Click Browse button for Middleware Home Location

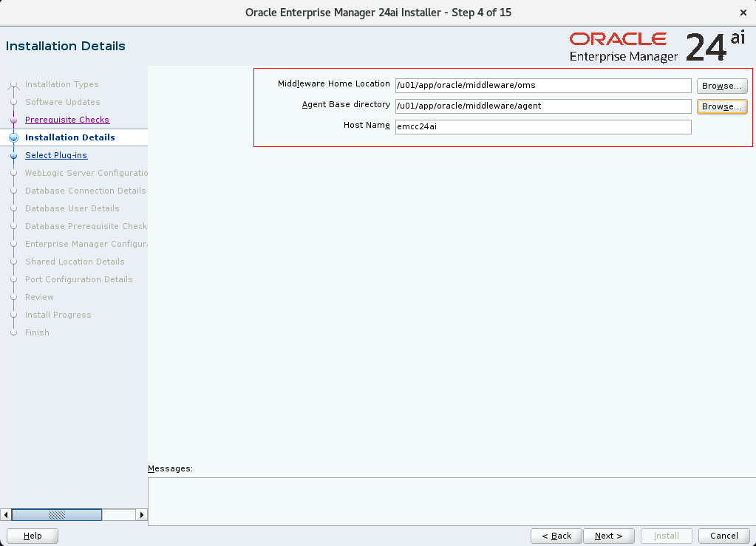coord(722,86)
